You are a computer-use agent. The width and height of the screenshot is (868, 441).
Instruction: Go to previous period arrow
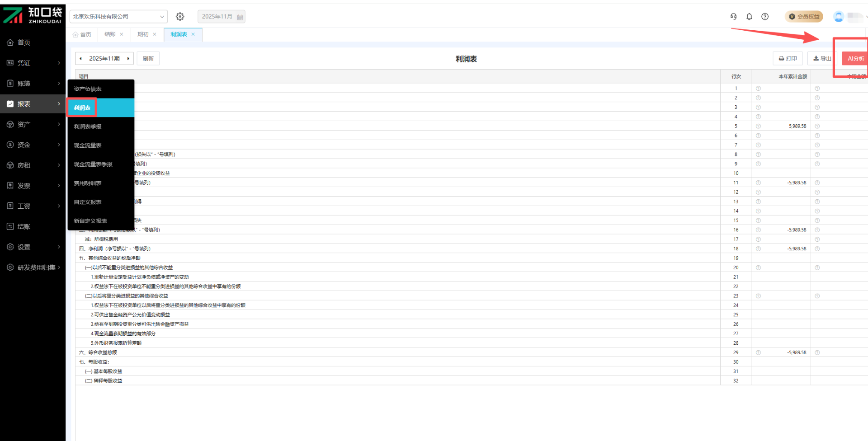tap(81, 59)
